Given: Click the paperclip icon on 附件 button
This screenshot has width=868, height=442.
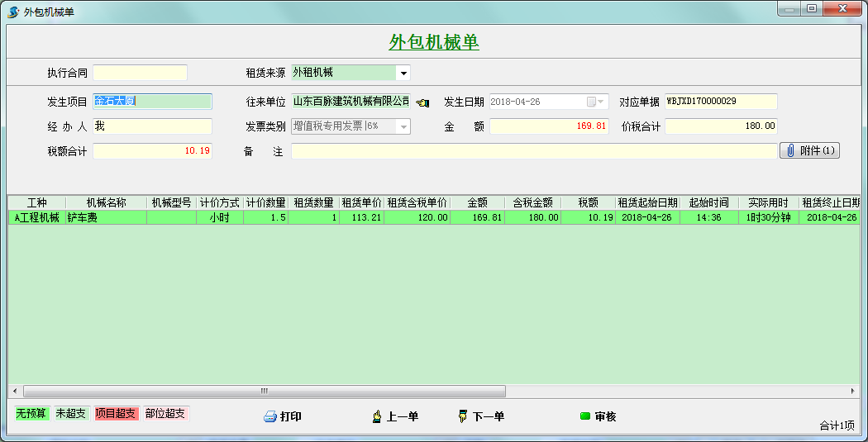Looking at the screenshot, I should [x=790, y=150].
